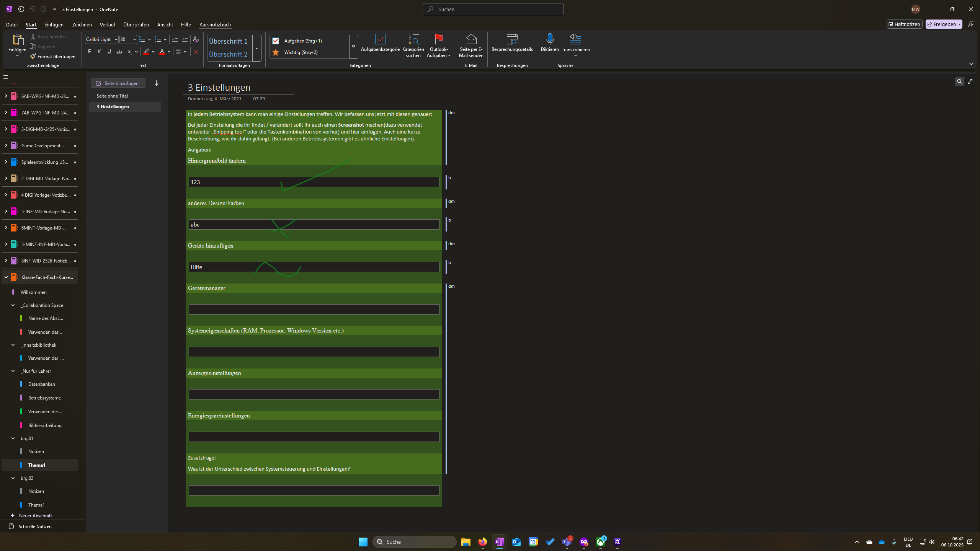Expand the Formatvorlagen styles gallery
The image size is (980, 551).
coord(257,48)
